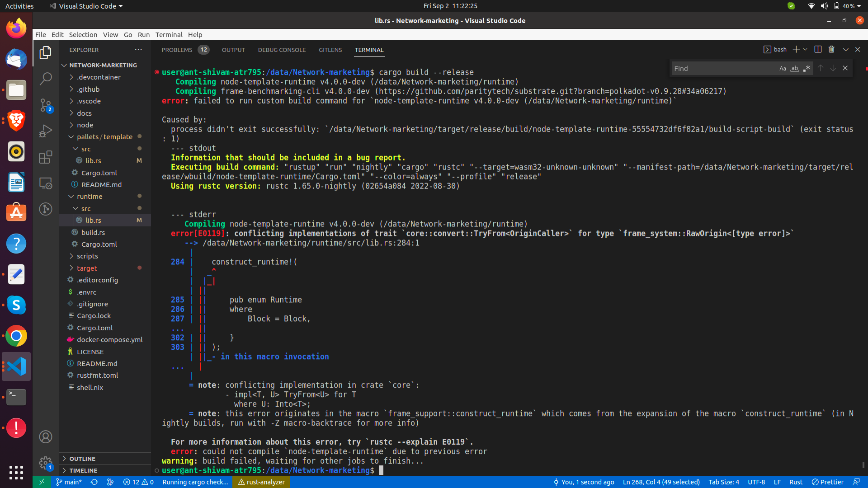Toggle Match Case in Find widget

click(x=783, y=68)
